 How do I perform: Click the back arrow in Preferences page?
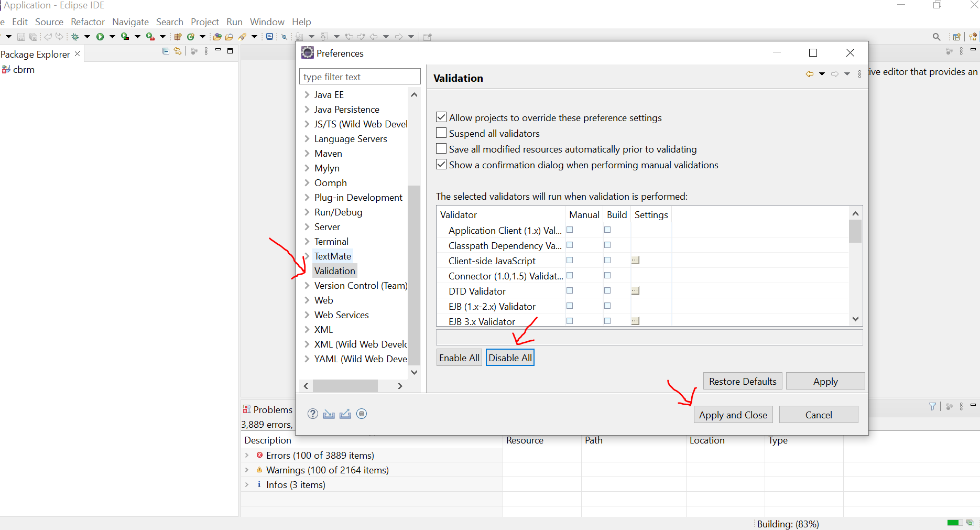click(810, 74)
